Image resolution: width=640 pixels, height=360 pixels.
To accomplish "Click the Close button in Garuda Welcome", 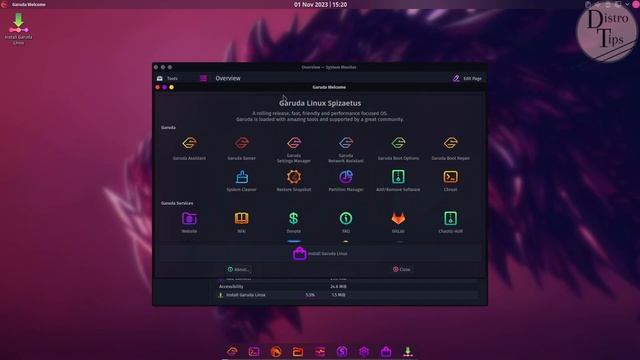I will click(x=402, y=269).
